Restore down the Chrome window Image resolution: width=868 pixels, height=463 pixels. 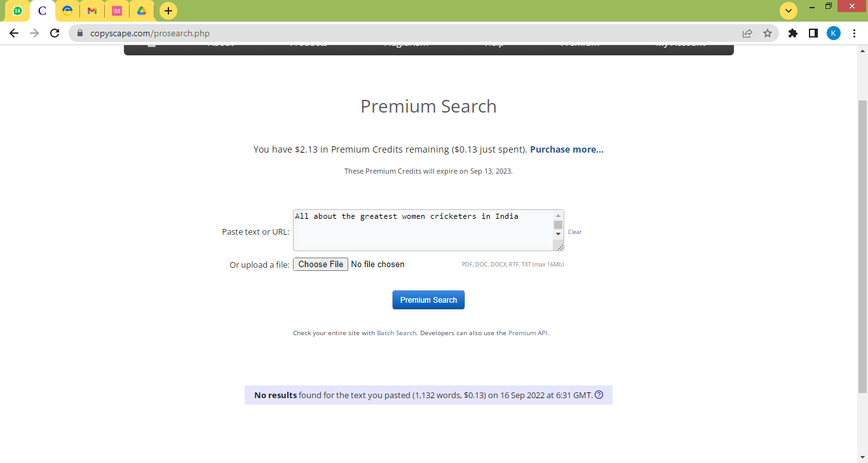click(x=829, y=6)
